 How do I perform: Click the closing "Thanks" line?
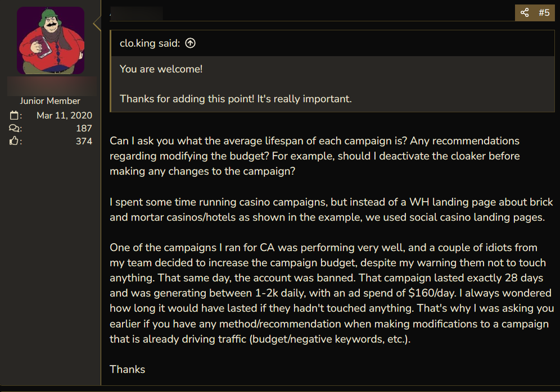tap(128, 369)
